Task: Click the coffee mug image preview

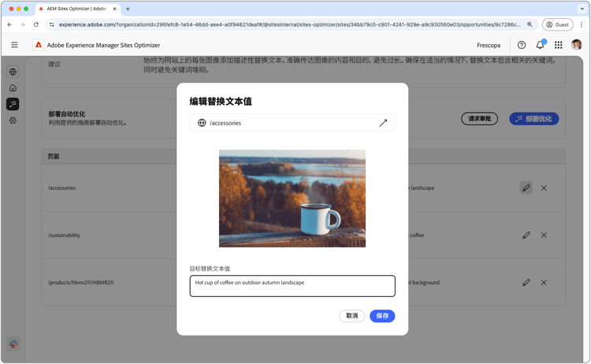Action: pos(292,199)
